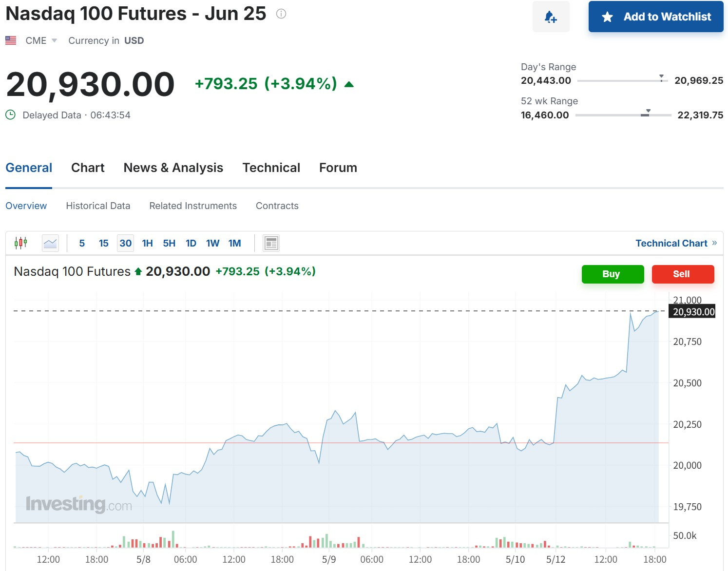
Task: Click the red Sell button
Action: click(683, 274)
